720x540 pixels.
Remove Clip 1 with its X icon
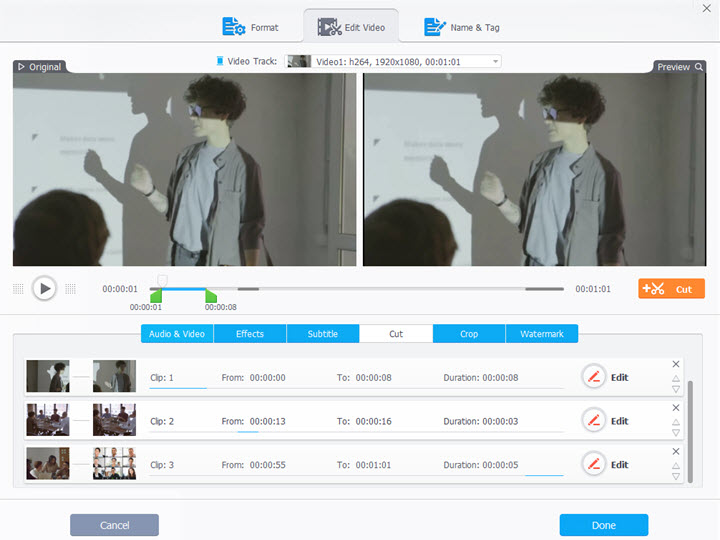click(676, 364)
